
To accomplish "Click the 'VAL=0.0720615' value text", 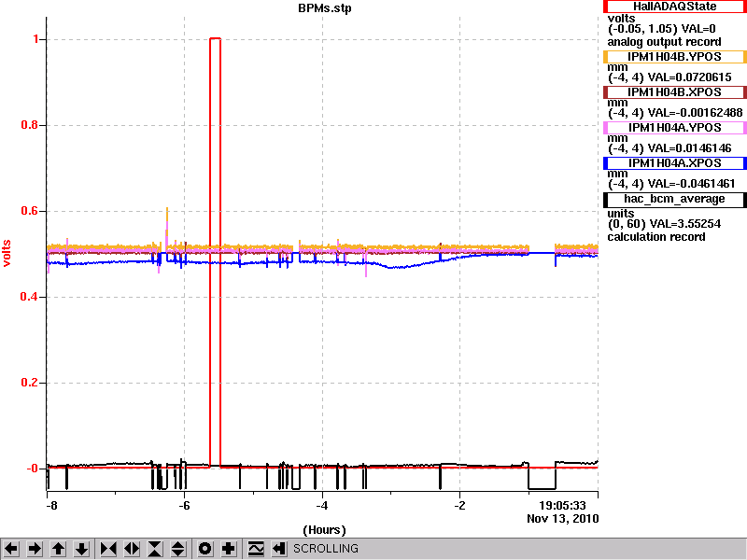I will 689,77.
